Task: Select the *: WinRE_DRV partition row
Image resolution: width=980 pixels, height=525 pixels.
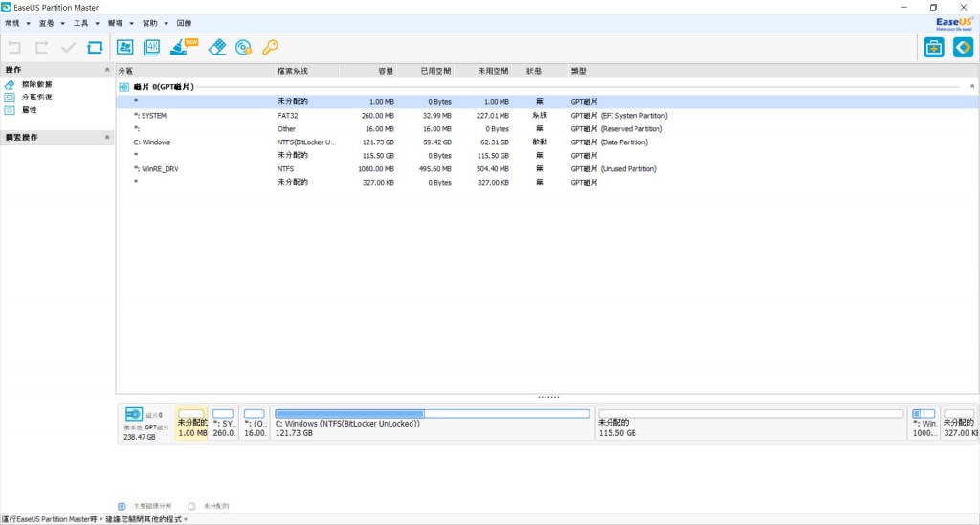Action: [x=546, y=169]
